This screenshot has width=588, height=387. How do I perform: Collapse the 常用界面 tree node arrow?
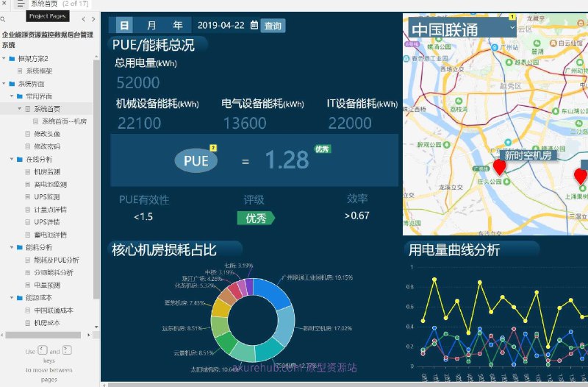[12, 96]
